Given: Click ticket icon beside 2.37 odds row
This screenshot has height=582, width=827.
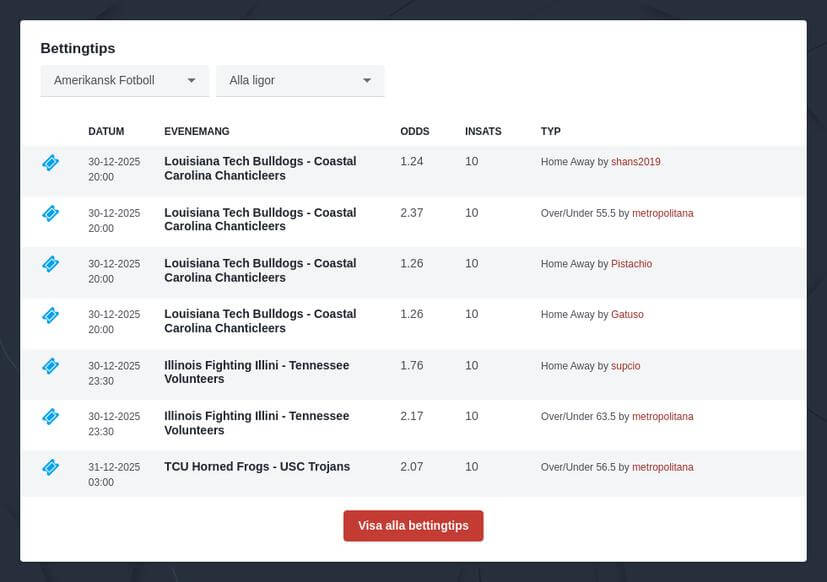Looking at the screenshot, I should [x=51, y=213].
